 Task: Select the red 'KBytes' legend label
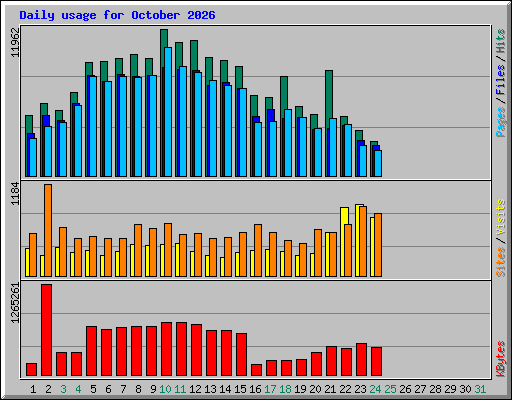click(x=500, y=359)
